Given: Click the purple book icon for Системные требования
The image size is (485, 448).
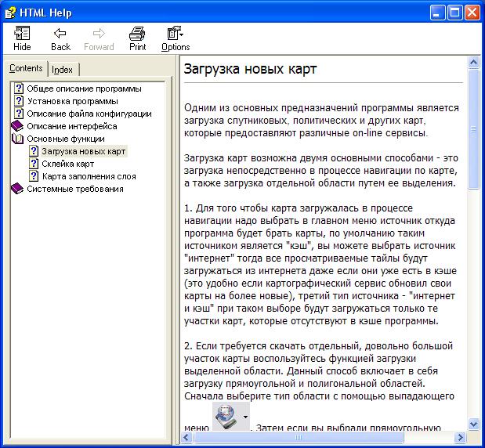Looking at the screenshot, I should coord(17,189).
